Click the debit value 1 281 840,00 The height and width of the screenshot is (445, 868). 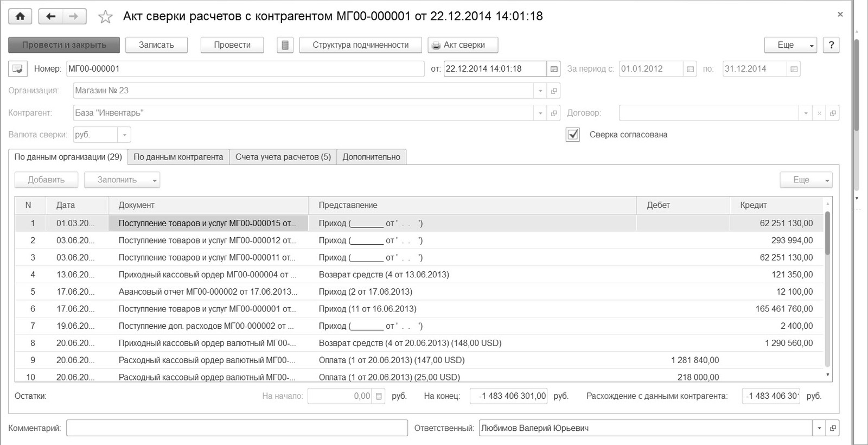click(x=695, y=360)
